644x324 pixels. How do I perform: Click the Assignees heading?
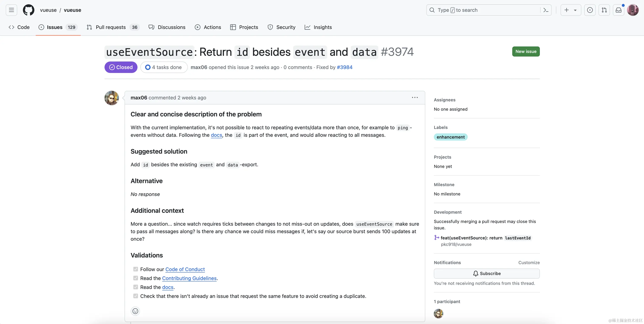pyautogui.click(x=444, y=100)
